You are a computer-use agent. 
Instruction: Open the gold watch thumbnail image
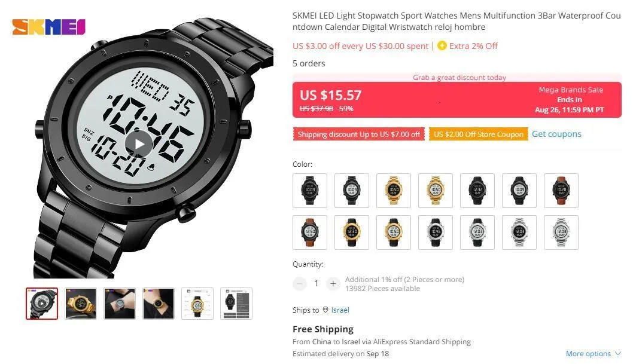point(81,304)
